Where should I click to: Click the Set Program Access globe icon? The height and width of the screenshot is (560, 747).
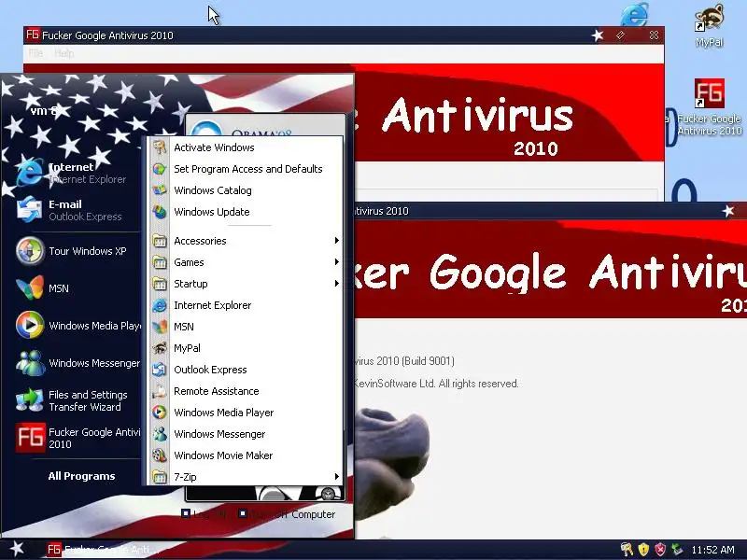[160, 169]
